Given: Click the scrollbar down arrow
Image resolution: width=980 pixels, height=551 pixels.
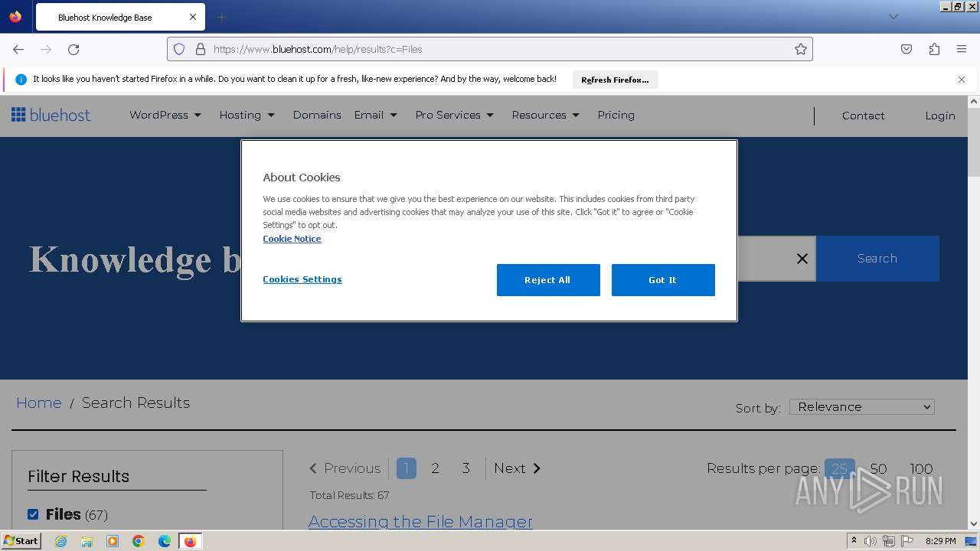Looking at the screenshot, I should [974, 525].
